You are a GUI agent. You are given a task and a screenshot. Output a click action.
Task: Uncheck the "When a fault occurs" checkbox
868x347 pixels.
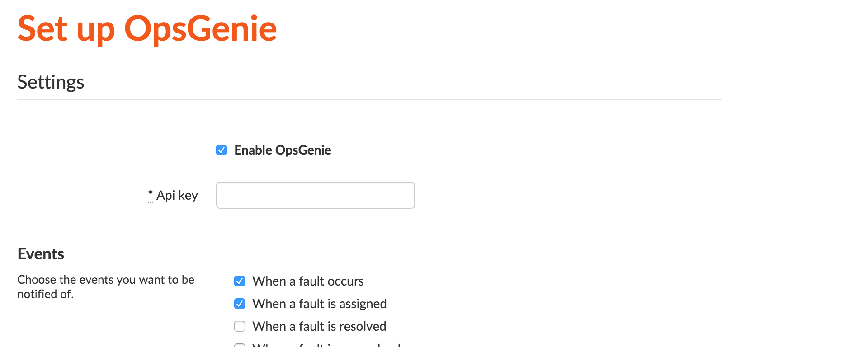point(240,281)
